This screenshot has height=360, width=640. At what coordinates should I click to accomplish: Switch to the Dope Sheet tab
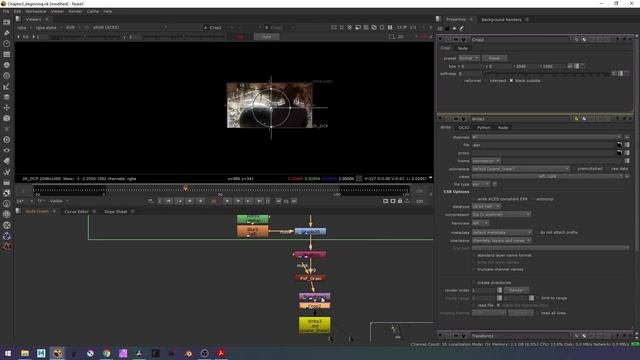pyautogui.click(x=116, y=211)
